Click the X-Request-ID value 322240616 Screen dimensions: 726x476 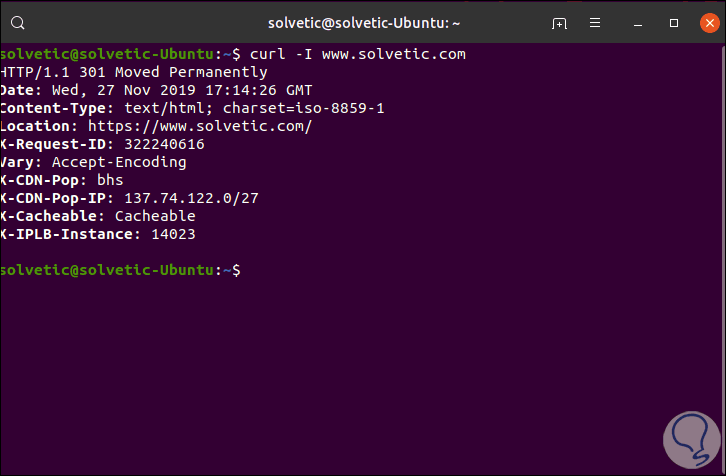(x=164, y=144)
